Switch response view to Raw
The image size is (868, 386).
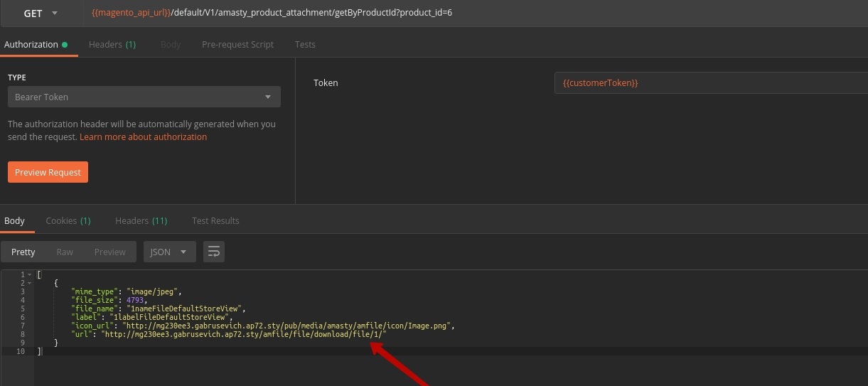pyautogui.click(x=65, y=252)
